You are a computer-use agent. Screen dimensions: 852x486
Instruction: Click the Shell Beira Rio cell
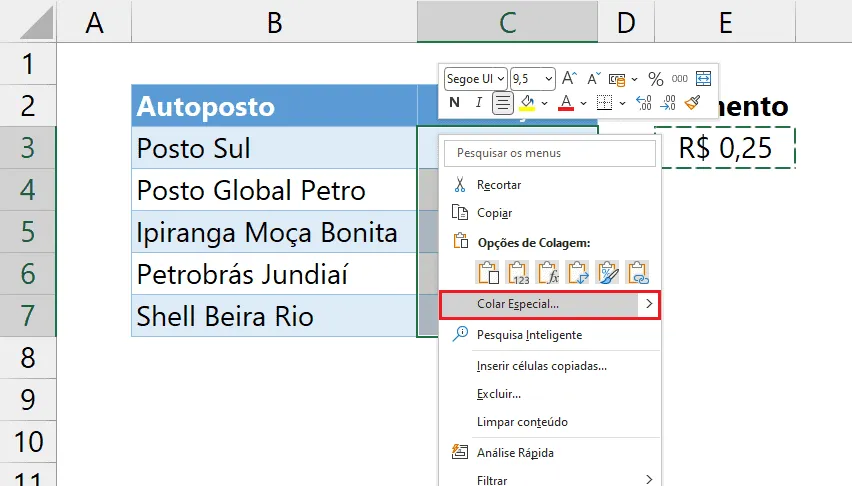(274, 316)
